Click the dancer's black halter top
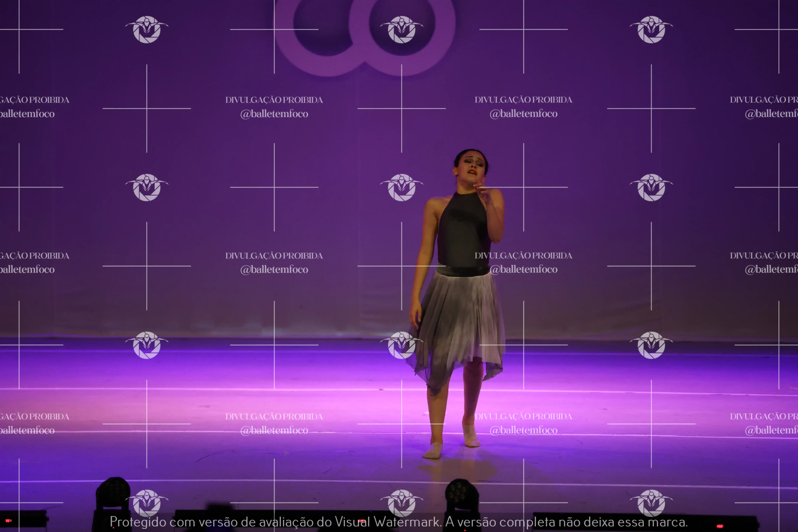The width and height of the screenshot is (798, 532). click(463, 231)
